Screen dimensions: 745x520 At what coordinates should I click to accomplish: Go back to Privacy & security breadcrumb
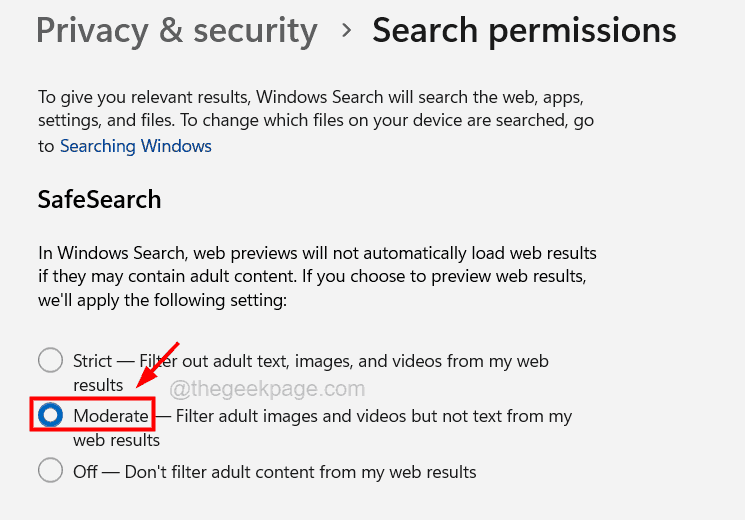176,30
